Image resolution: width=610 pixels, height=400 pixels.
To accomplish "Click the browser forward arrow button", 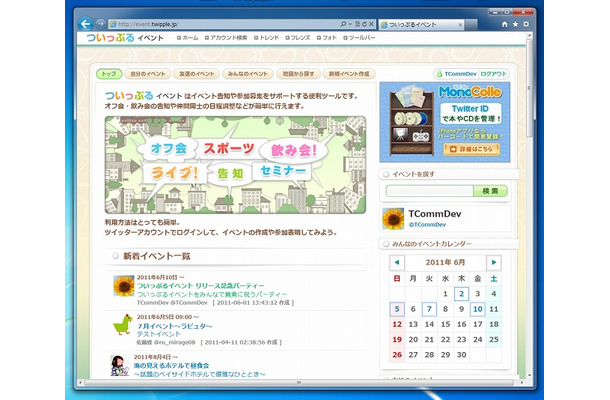I will [x=100, y=24].
